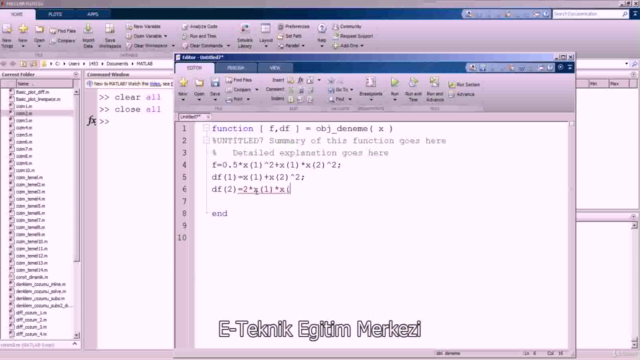Switch to the APPS tab
The width and height of the screenshot is (640, 360).
(93, 14)
